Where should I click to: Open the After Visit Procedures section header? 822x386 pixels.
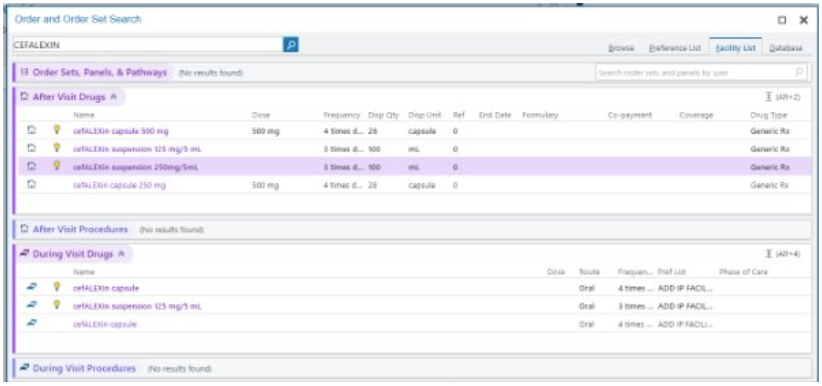pyautogui.click(x=80, y=229)
